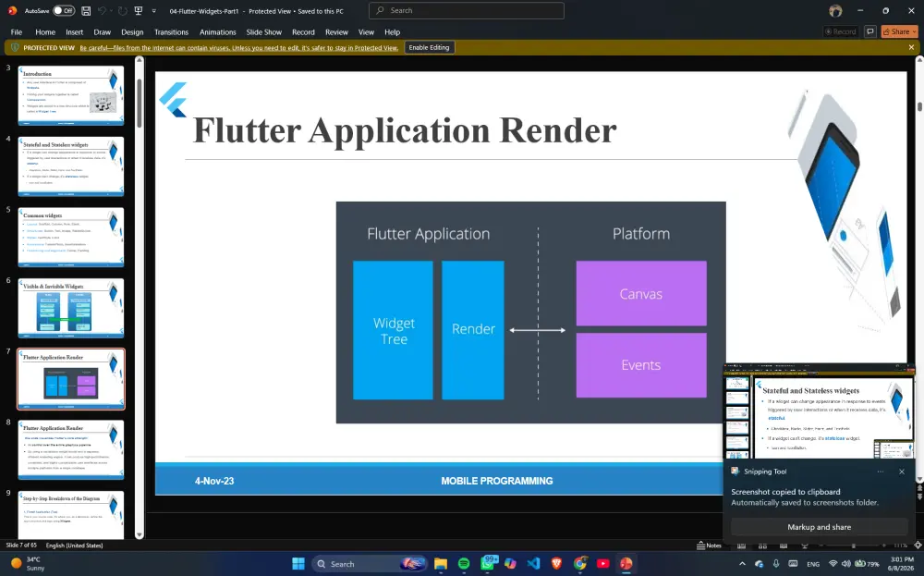
Task: Click the orange Share button
Action: [897, 31]
